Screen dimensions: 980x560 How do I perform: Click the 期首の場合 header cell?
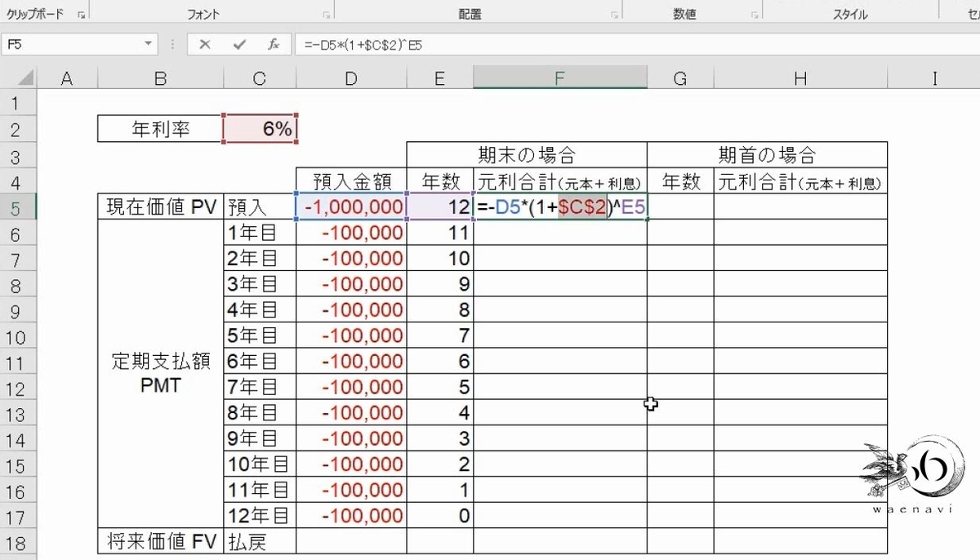(x=767, y=154)
